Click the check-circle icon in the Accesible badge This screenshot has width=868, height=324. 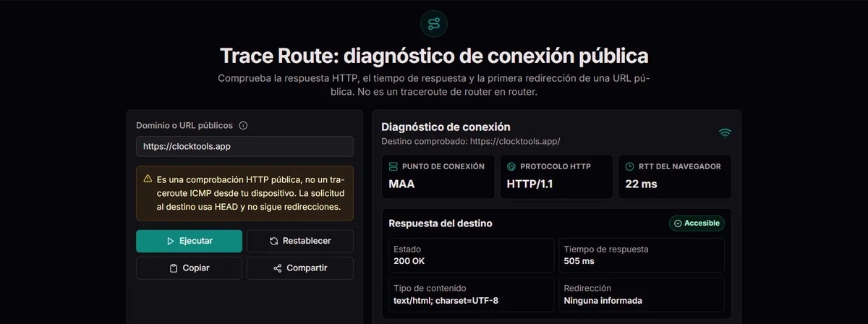click(678, 223)
